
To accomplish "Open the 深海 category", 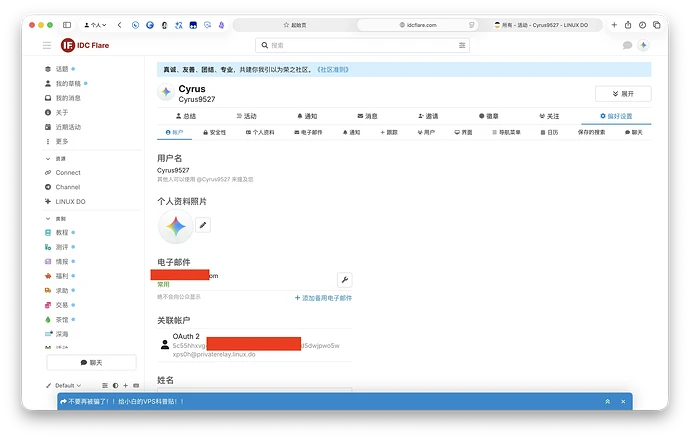I will [62, 334].
